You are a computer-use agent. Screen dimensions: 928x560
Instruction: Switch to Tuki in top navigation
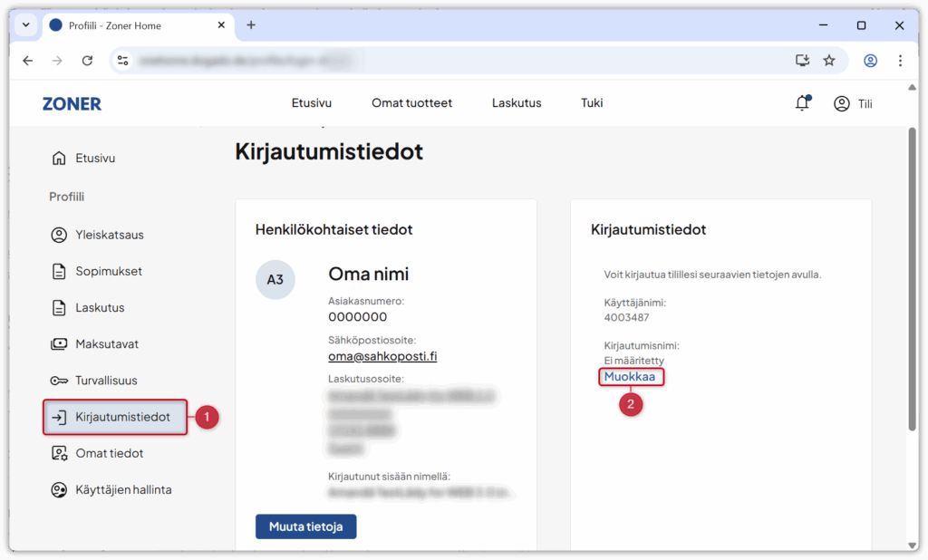point(592,103)
